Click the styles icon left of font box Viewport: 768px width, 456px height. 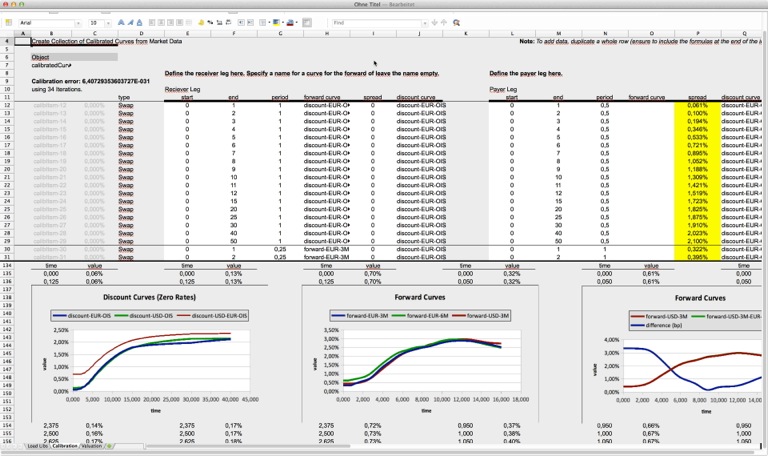(9, 23)
